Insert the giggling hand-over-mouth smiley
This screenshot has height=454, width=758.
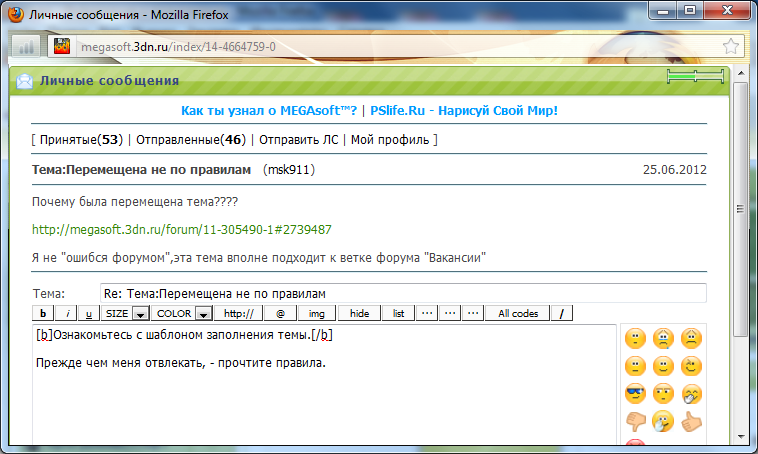[691, 394]
